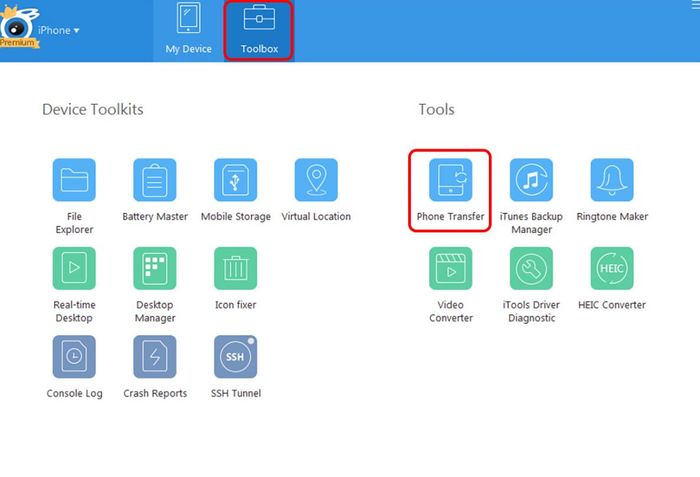The height and width of the screenshot is (477, 700).
Task: Open the Virtual Location pin icon
Action: 316,180
